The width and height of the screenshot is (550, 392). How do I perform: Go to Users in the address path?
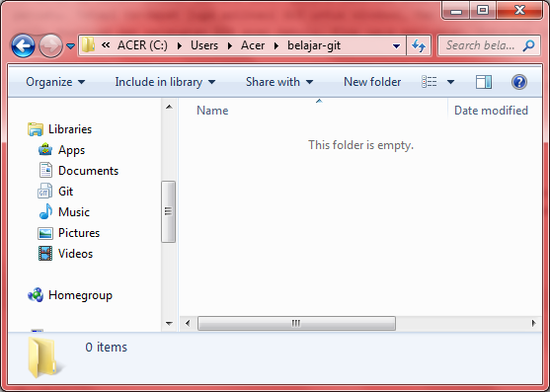(204, 45)
